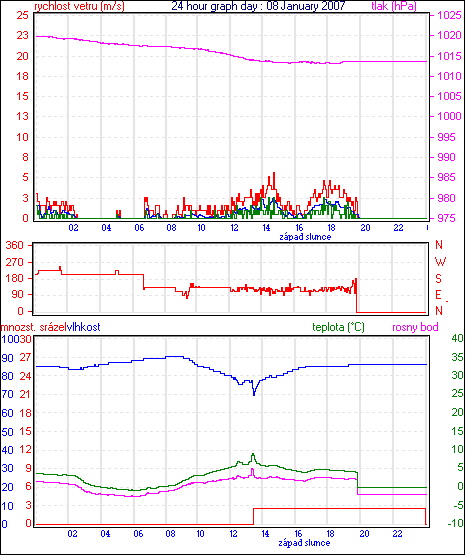
Task: Click the 'tlak (hPa)' pressure label
Action: coord(394,6)
